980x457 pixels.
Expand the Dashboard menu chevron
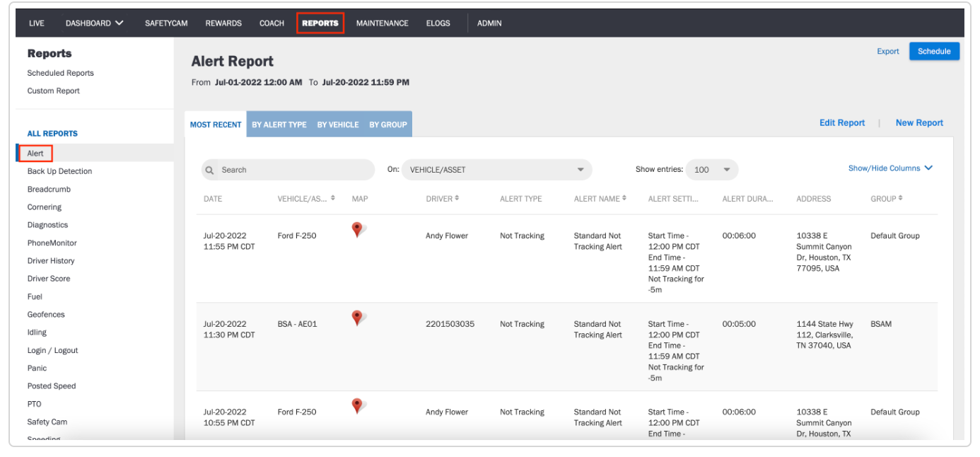pos(119,23)
